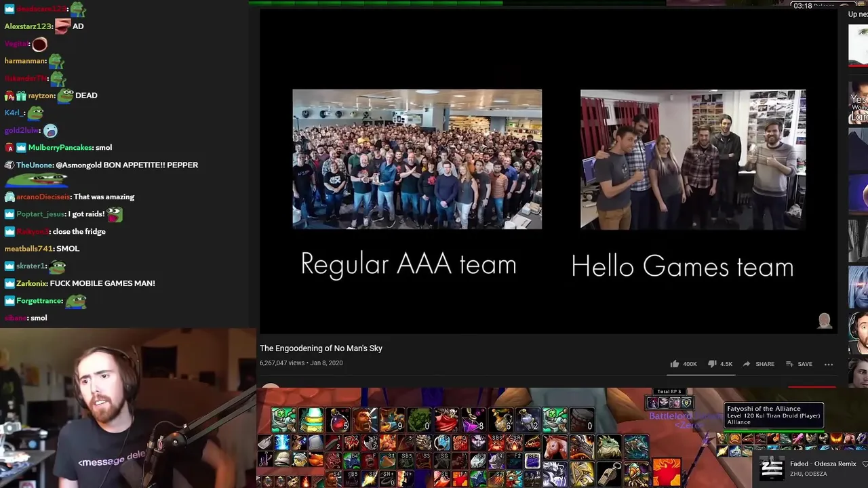The image size is (868, 488).
Task: Click the Regular AAA team photo
Action: tap(417, 159)
